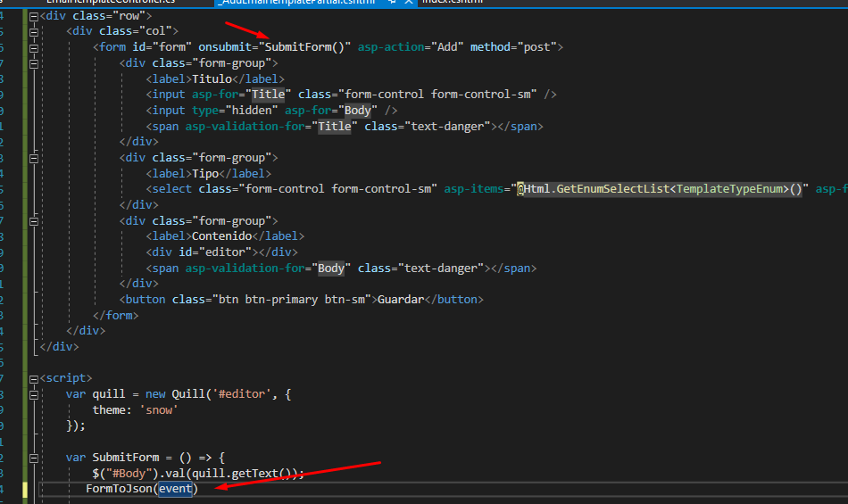The width and height of the screenshot is (848, 504).
Task: Click "btn btn-primary btn-sm" class on the button
Action: point(292,300)
